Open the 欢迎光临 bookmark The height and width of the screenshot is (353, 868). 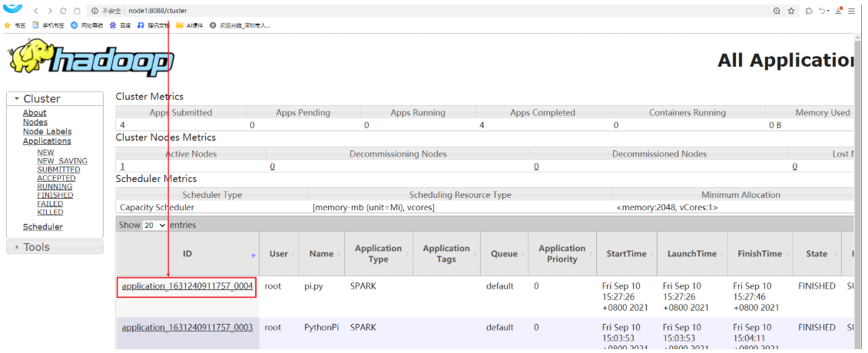click(x=240, y=25)
